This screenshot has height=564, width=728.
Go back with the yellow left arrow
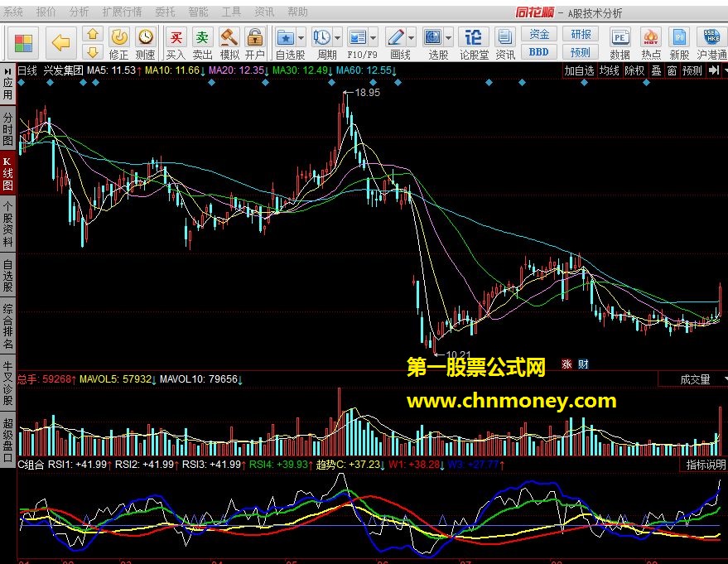point(60,43)
